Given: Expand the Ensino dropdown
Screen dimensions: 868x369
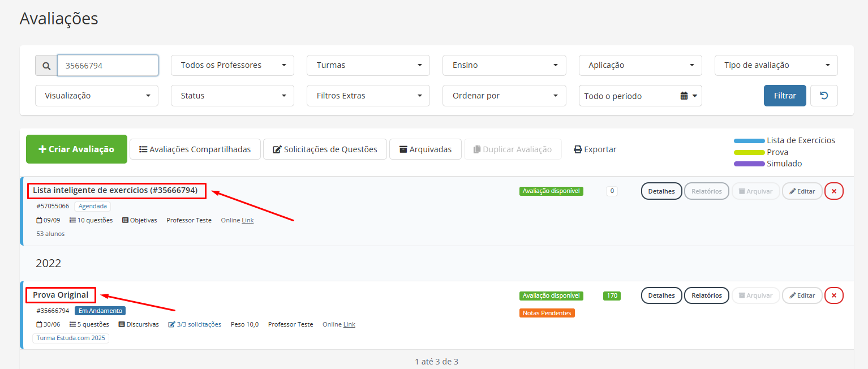Looking at the screenshot, I should [x=504, y=66].
